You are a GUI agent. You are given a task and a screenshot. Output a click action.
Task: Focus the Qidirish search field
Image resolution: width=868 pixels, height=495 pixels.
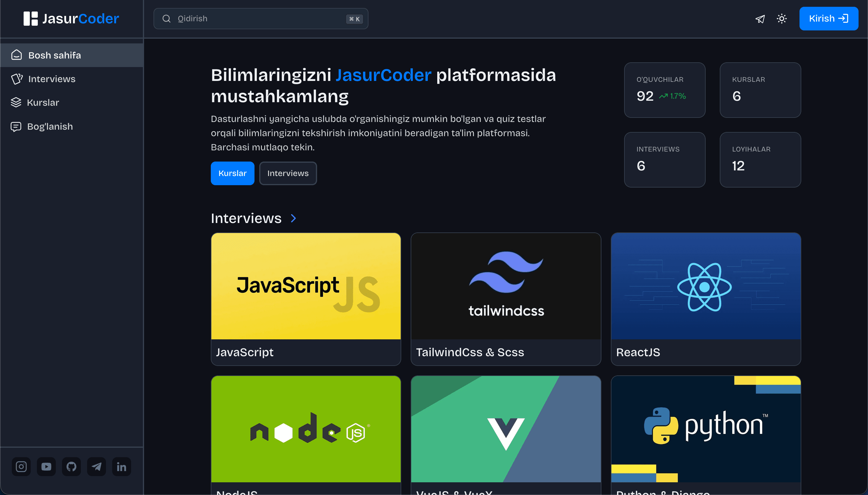[x=261, y=19]
